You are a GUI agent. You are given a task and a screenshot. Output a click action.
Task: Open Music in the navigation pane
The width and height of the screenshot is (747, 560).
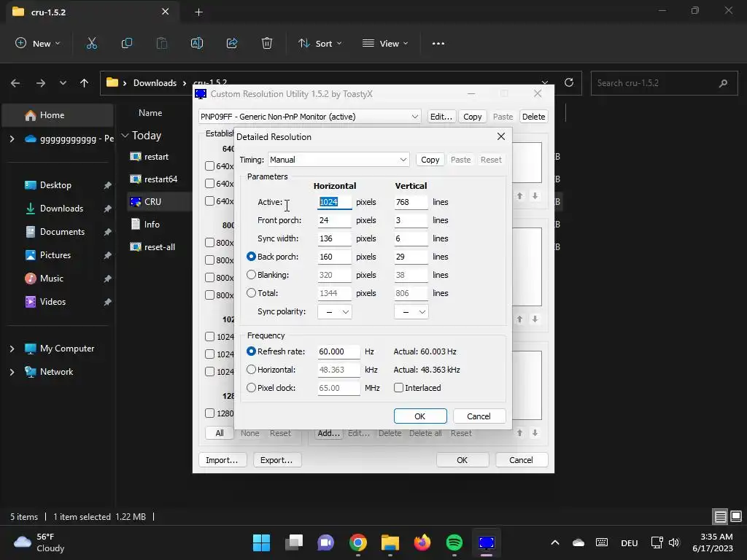[52, 279]
